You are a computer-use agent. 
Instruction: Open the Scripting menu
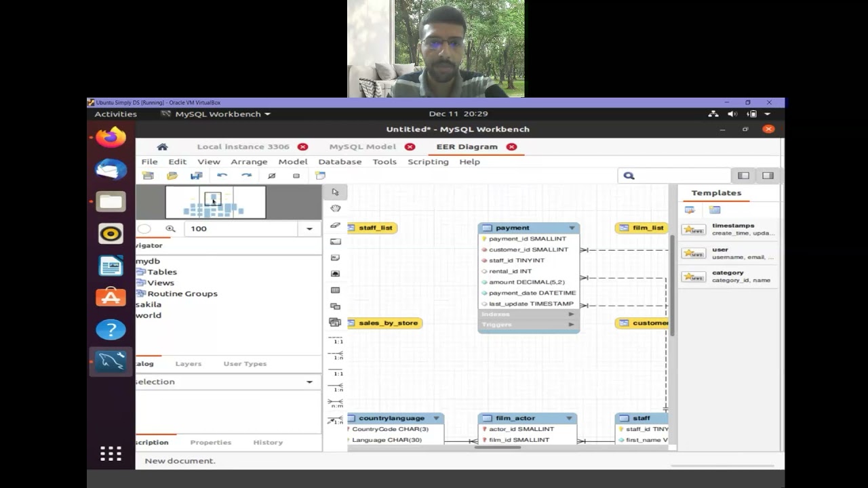tap(428, 162)
